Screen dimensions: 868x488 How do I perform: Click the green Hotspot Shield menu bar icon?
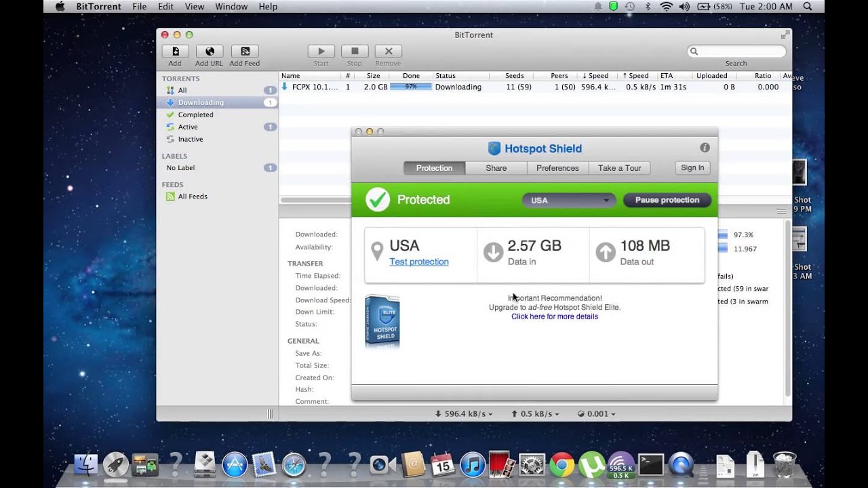coord(614,7)
